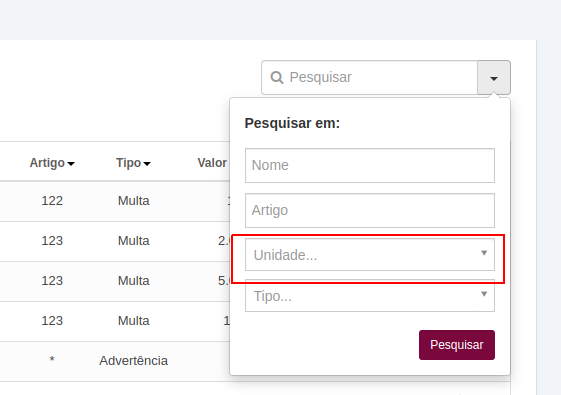
Task: Click the Tipo column sort caret
Action: click(x=147, y=164)
